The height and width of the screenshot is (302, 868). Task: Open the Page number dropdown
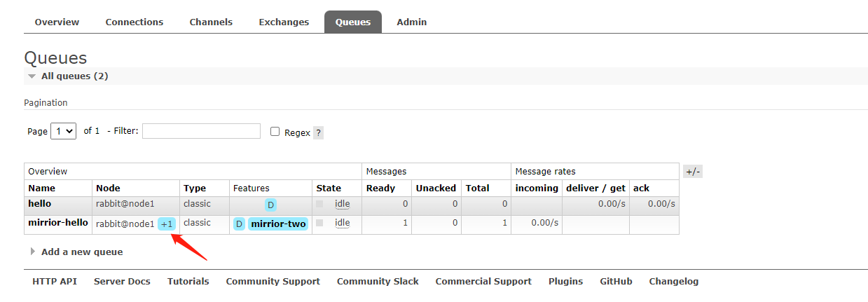[63, 131]
